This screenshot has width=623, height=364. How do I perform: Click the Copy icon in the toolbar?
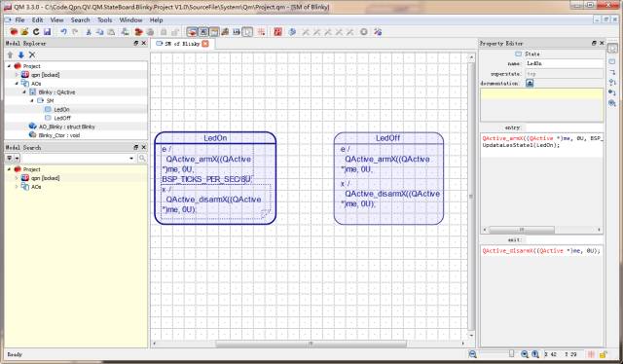point(99,32)
